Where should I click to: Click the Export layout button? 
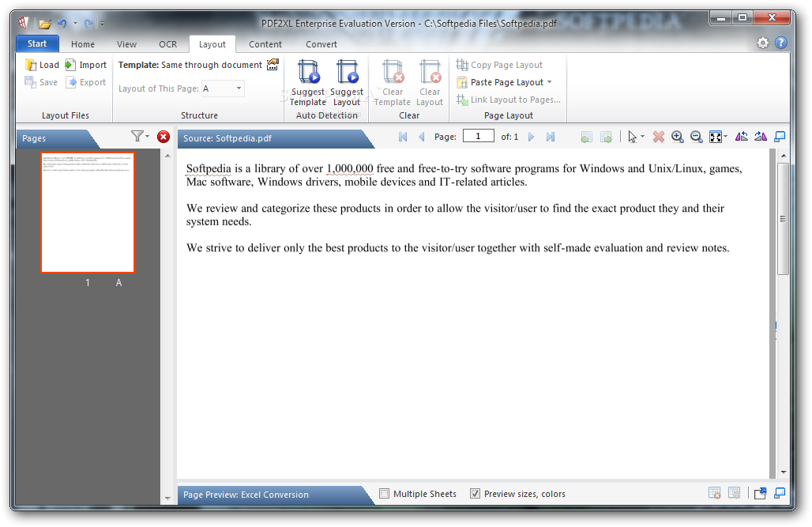point(86,82)
